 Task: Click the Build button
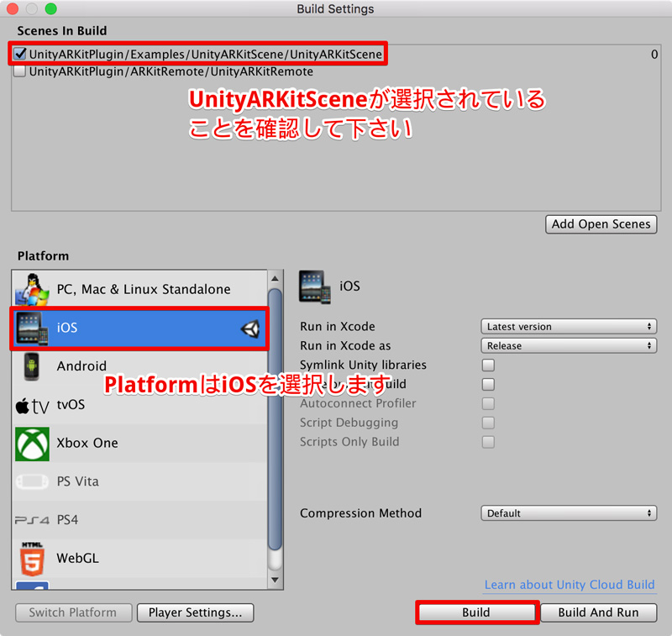(x=476, y=612)
